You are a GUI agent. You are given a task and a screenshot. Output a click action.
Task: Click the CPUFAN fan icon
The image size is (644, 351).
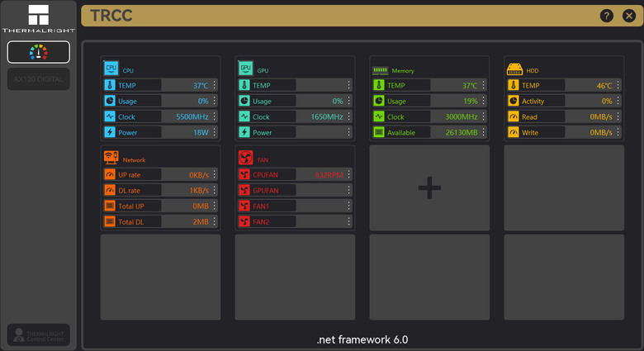(x=244, y=174)
